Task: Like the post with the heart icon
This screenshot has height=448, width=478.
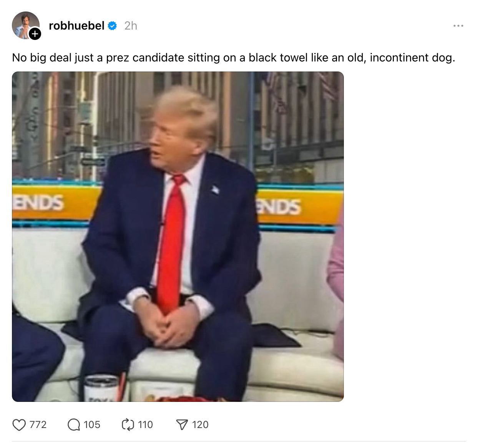Action: click(19, 425)
